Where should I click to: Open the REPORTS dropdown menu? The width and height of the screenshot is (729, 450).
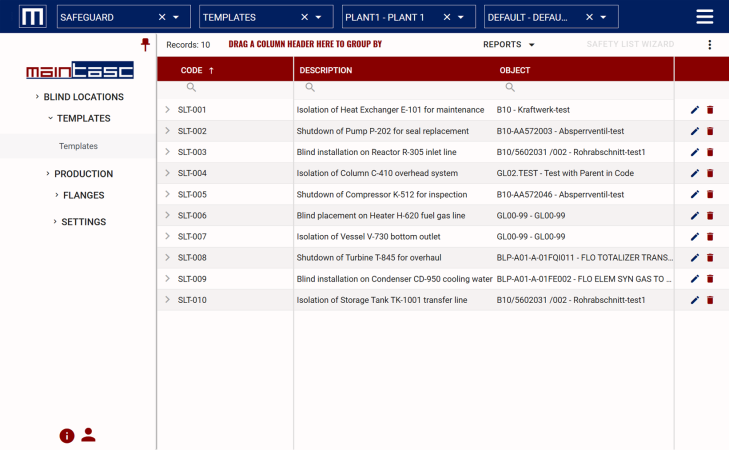click(x=509, y=45)
